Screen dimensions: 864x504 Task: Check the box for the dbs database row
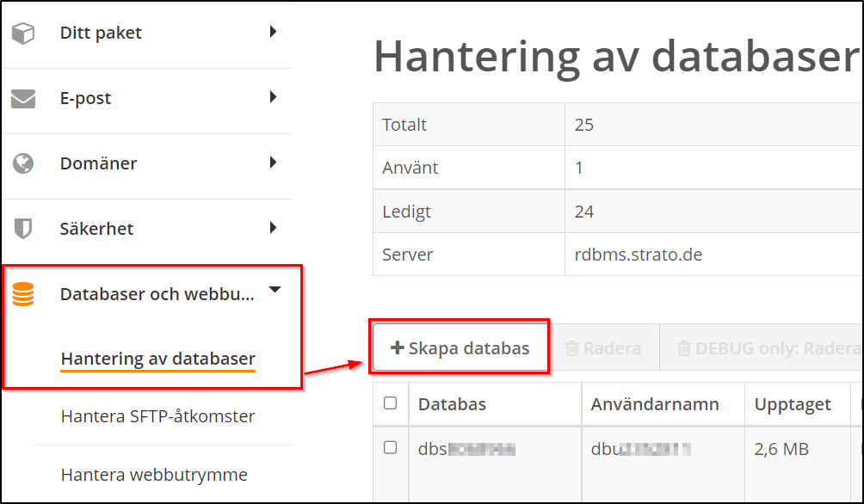[390, 447]
